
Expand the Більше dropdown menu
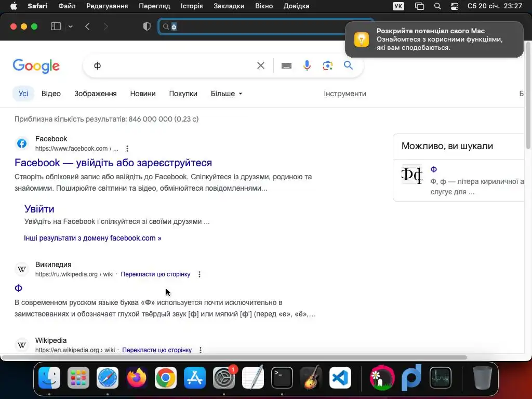[x=227, y=94]
